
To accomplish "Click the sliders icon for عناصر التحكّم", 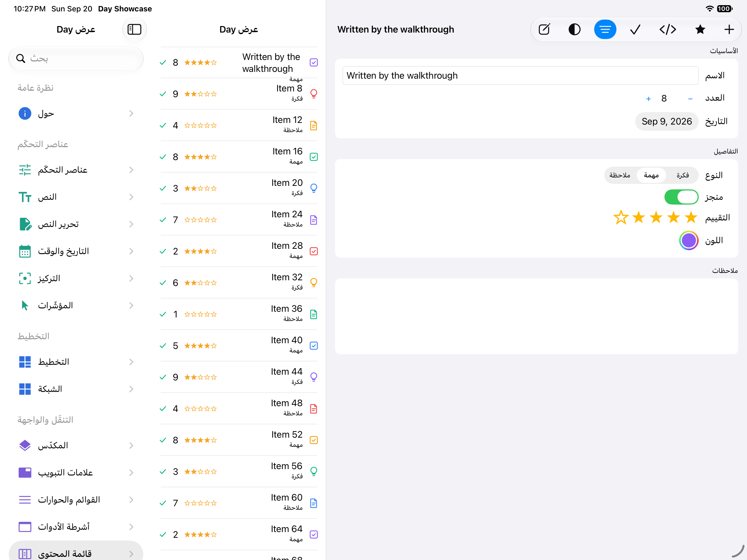I will [25, 170].
